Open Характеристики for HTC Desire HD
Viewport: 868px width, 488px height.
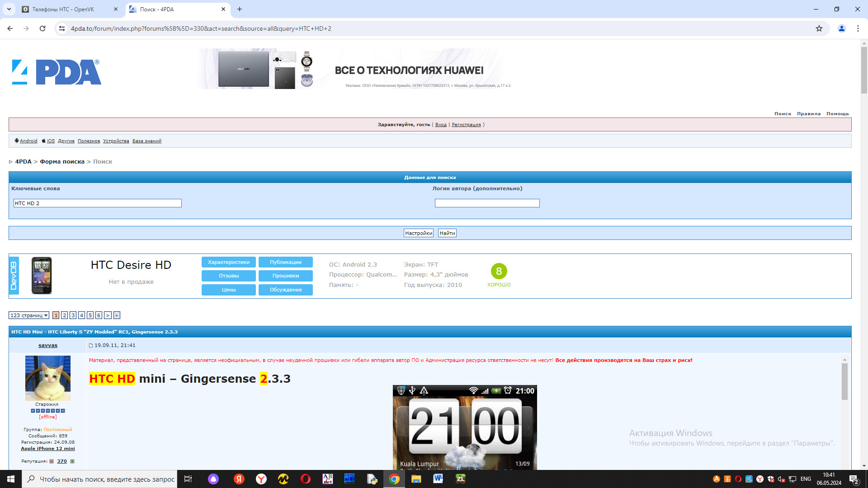228,262
